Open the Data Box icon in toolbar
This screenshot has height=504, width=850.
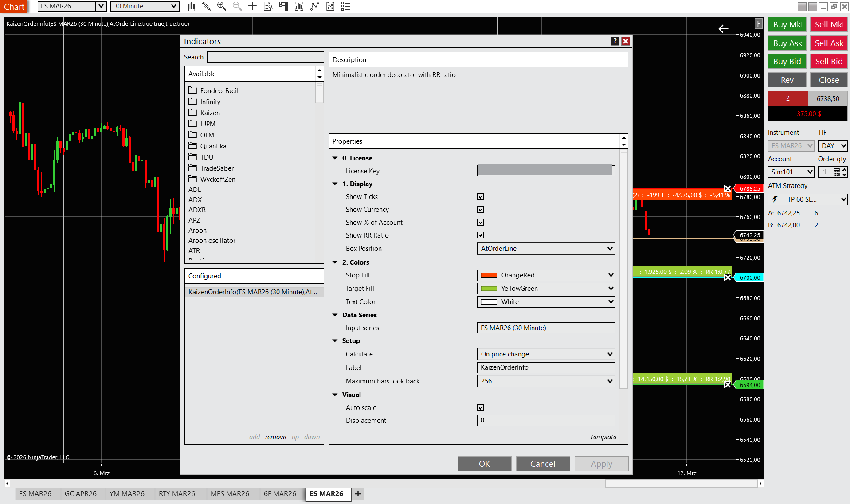[268, 6]
